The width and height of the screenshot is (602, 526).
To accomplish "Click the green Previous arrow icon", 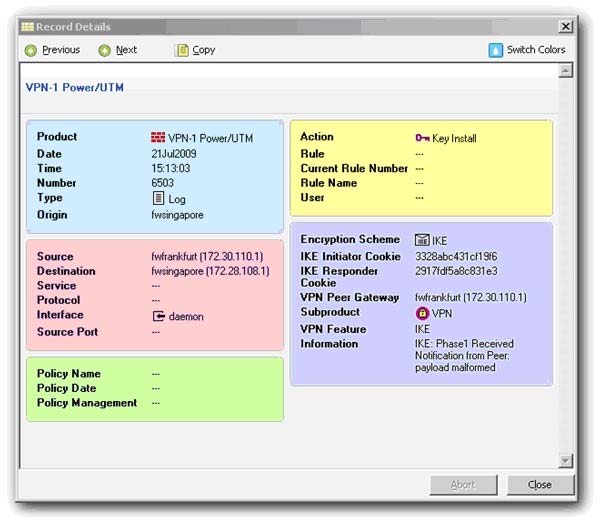I will point(31,50).
